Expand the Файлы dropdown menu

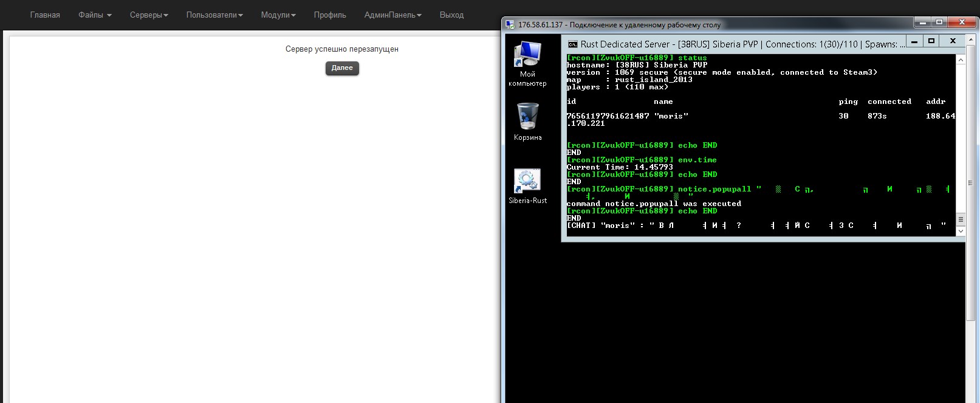(x=95, y=15)
